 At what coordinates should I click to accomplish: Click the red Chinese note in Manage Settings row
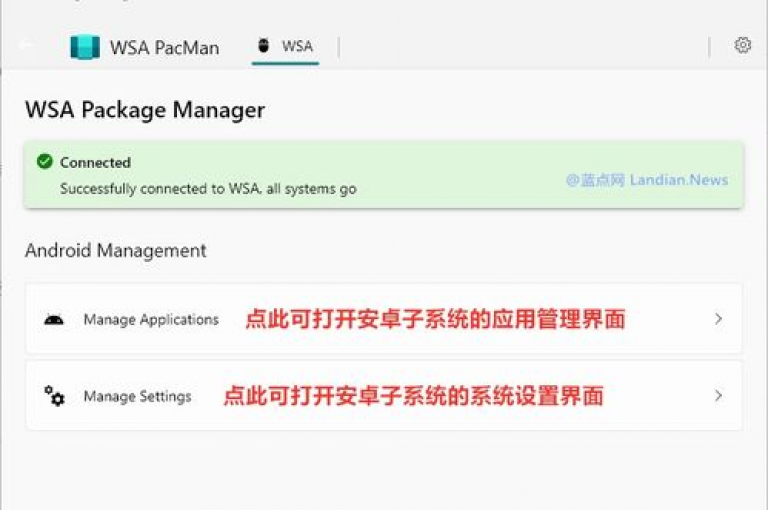(x=413, y=396)
